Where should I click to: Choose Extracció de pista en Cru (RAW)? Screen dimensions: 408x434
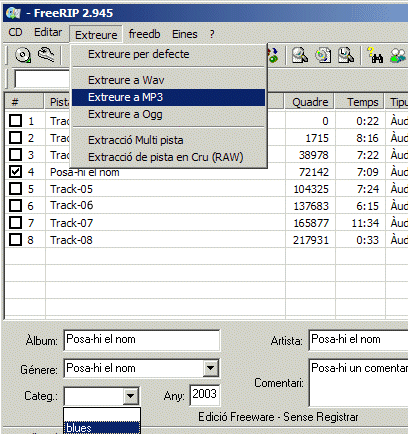[169, 157]
